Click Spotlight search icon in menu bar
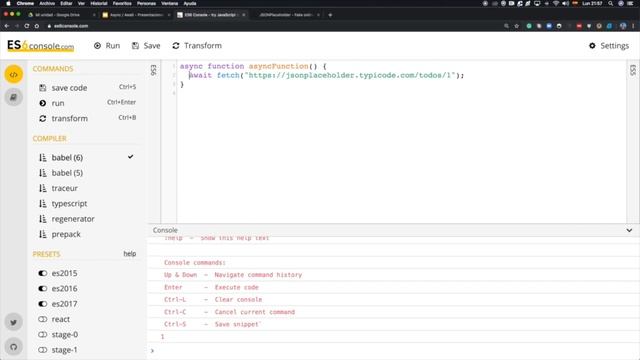 (x=611, y=3)
